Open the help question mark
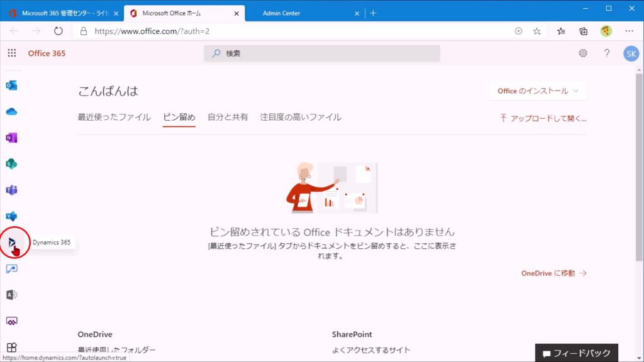This screenshot has width=644, height=362. [607, 53]
